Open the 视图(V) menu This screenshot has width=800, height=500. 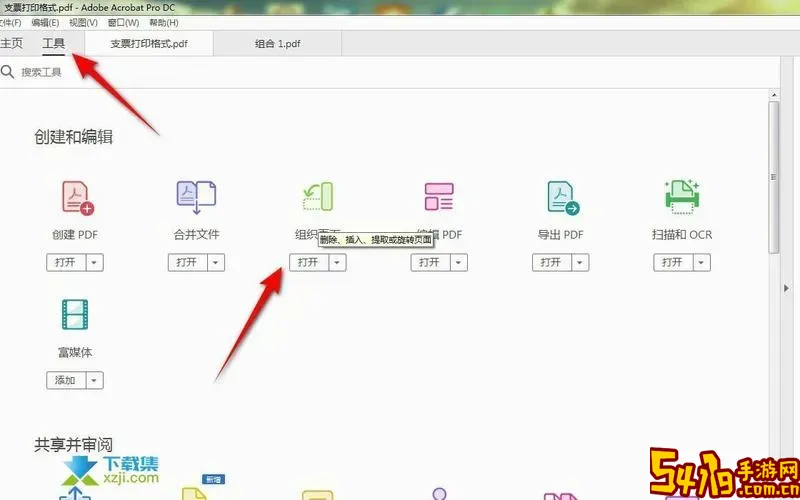(x=84, y=23)
